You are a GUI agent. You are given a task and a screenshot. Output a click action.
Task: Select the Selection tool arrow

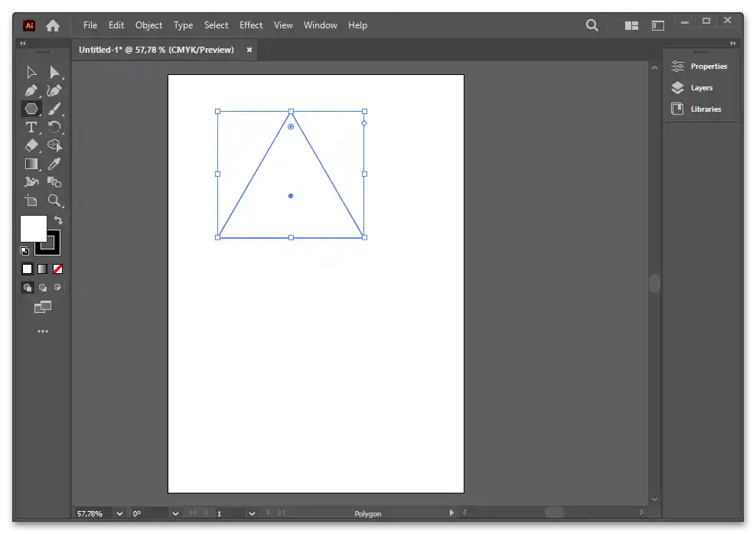click(31, 73)
